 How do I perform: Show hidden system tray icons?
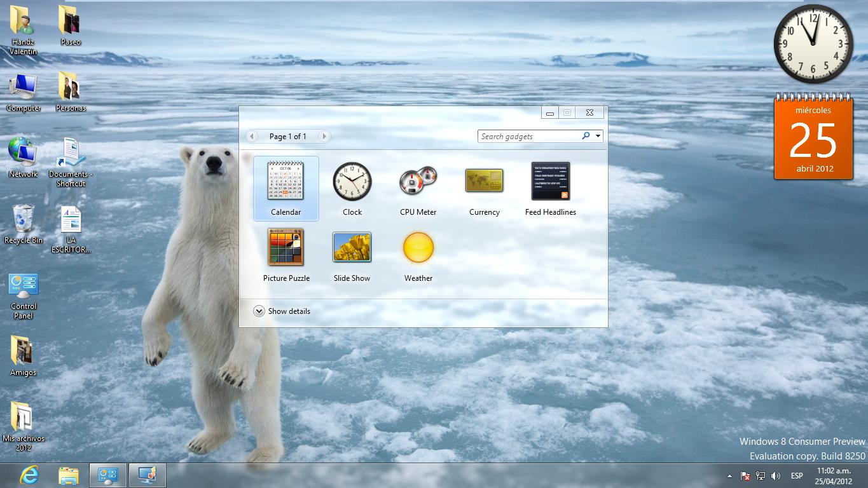click(x=729, y=476)
